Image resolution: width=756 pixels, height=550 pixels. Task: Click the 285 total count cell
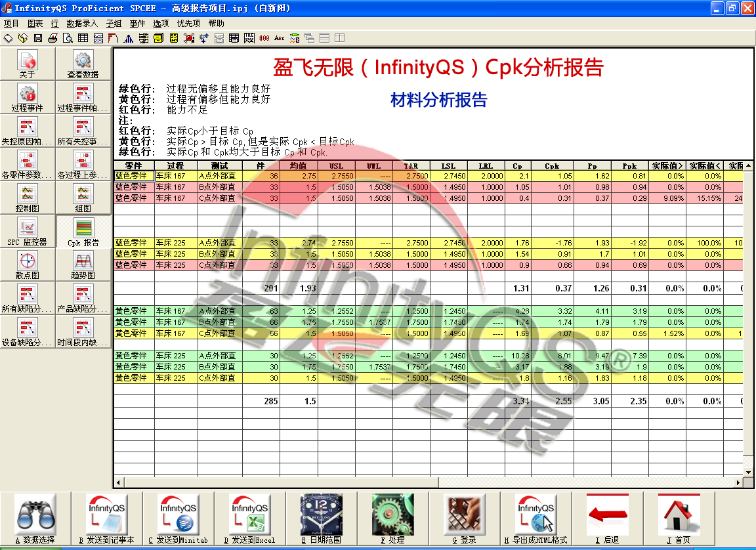261,401
